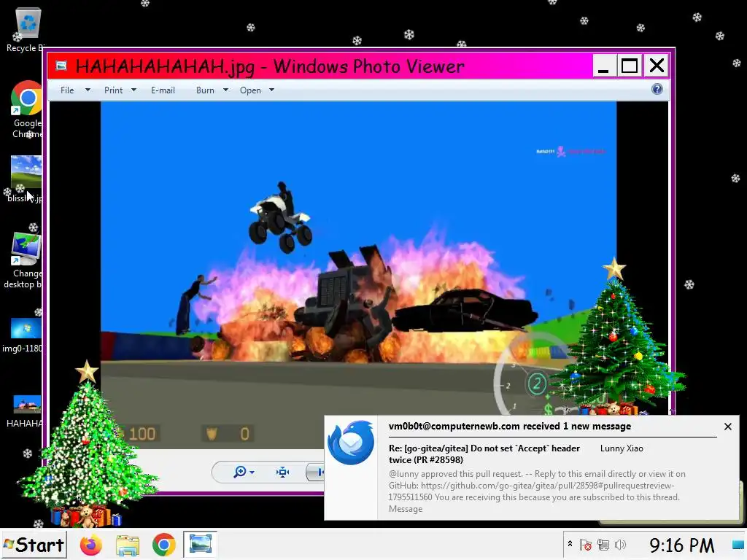Select the bliss jpg desktop file
The image size is (747, 560).
(26, 179)
